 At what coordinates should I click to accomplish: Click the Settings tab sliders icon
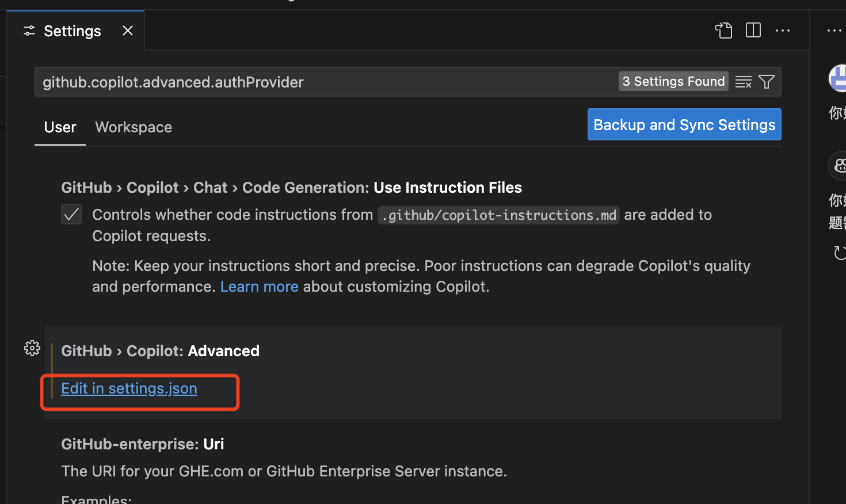pos(29,30)
